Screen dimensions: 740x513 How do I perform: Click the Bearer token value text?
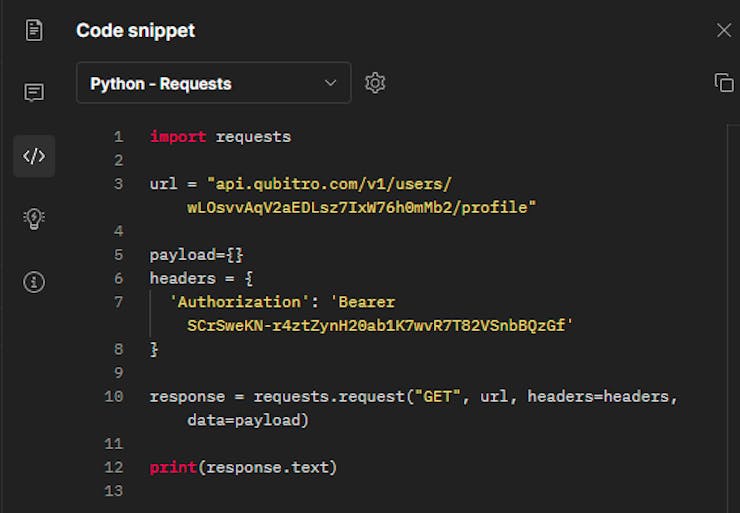pos(380,326)
